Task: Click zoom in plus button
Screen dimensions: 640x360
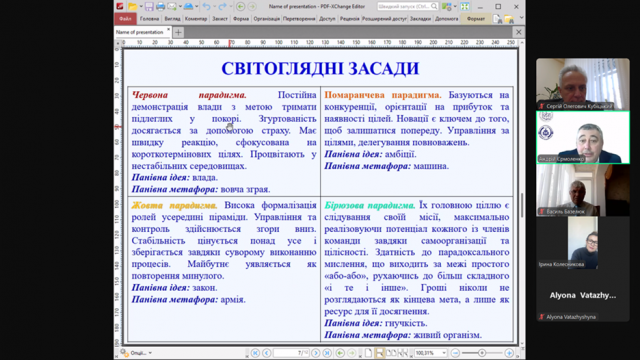Action: [x=509, y=353]
